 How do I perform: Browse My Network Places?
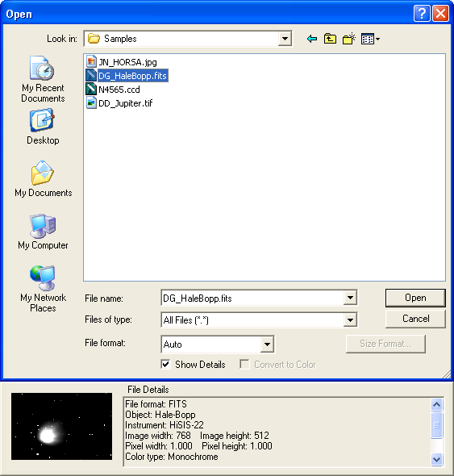tap(43, 289)
